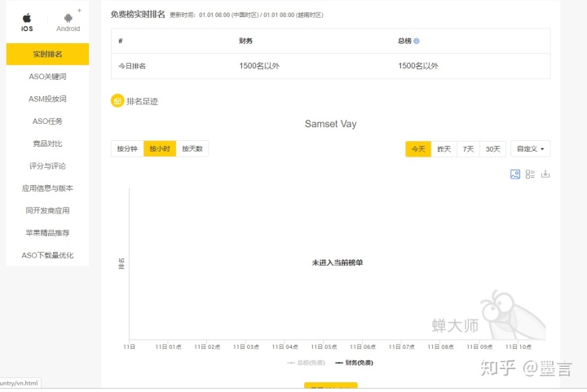Open 应用信息与版本 in the sidebar
587x392 pixels.
click(47, 188)
